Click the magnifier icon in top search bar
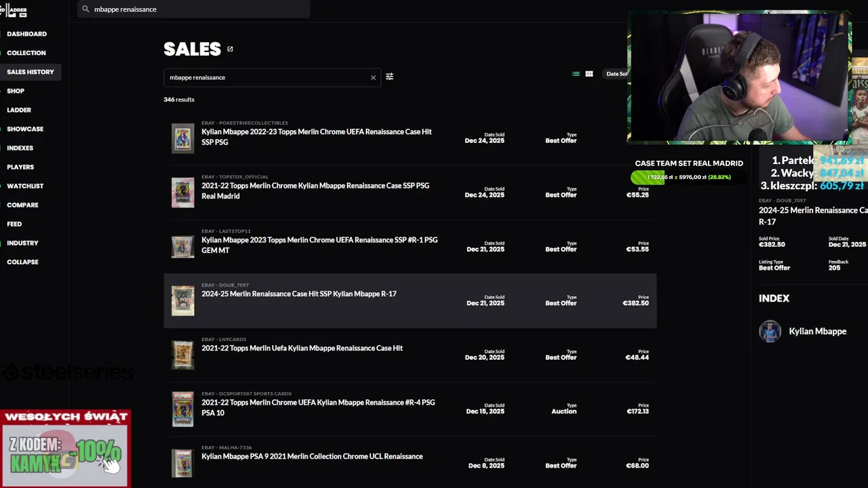Viewport: 868px width, 488px height. click(x=85, y=9)
